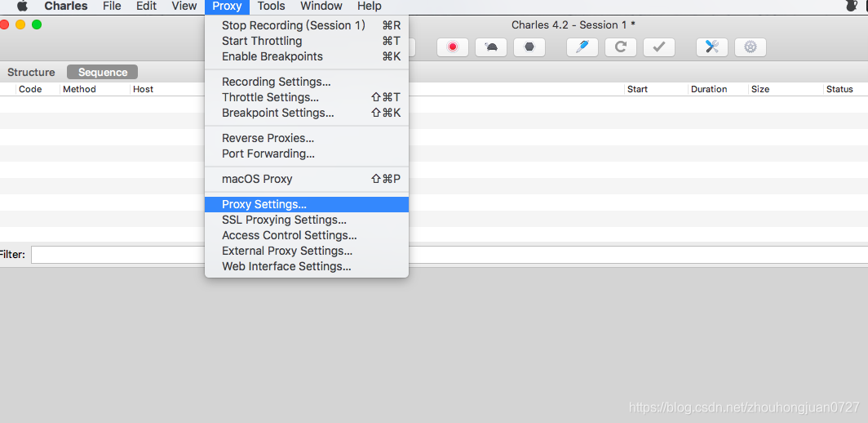Open Breakpoint Settings… menu item
Viewport: 868px width, 423px height.
point(307,113)
